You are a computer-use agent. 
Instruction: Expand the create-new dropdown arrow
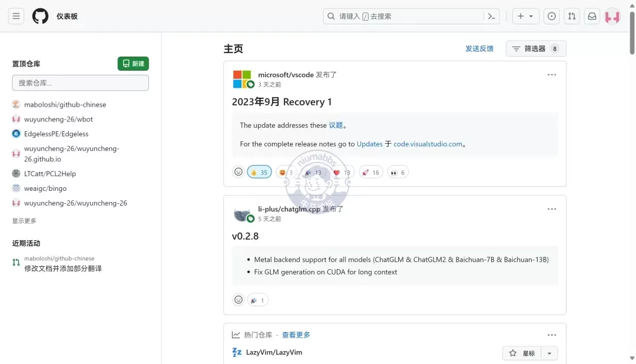pos(531,16)
